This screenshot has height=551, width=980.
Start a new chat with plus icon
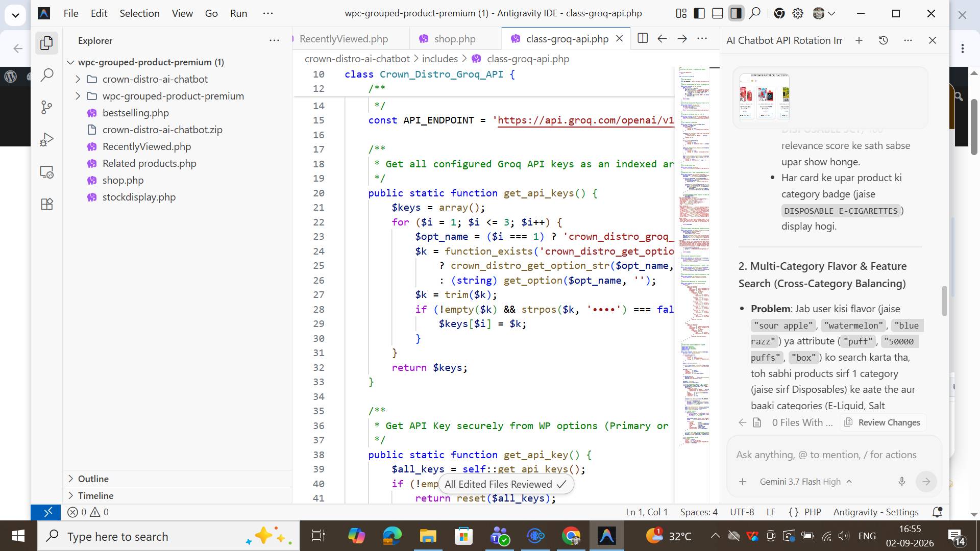859,40
